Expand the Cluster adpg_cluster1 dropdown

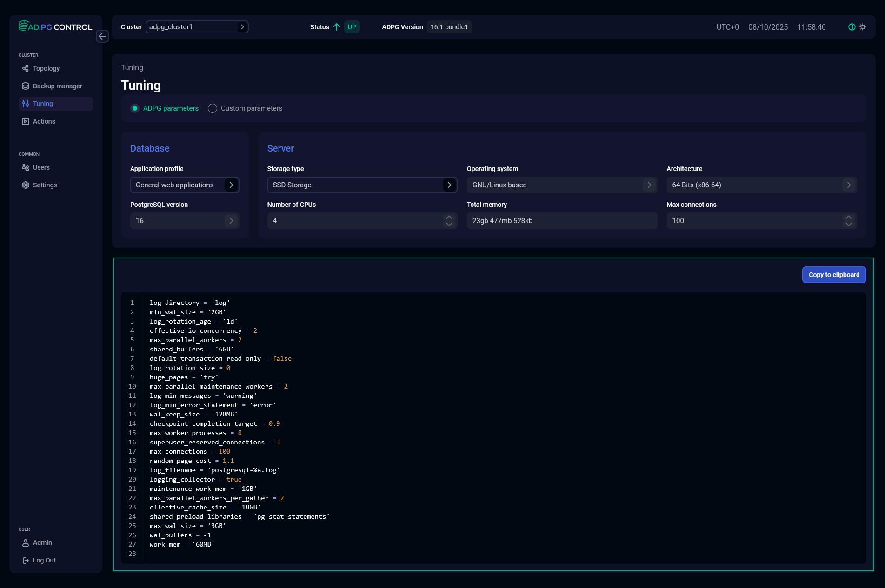pos(197,27)
